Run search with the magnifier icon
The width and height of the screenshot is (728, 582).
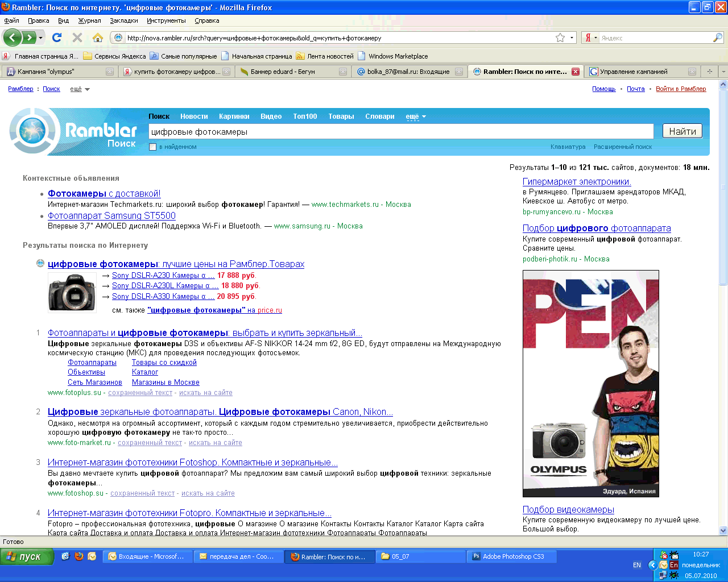718,38
